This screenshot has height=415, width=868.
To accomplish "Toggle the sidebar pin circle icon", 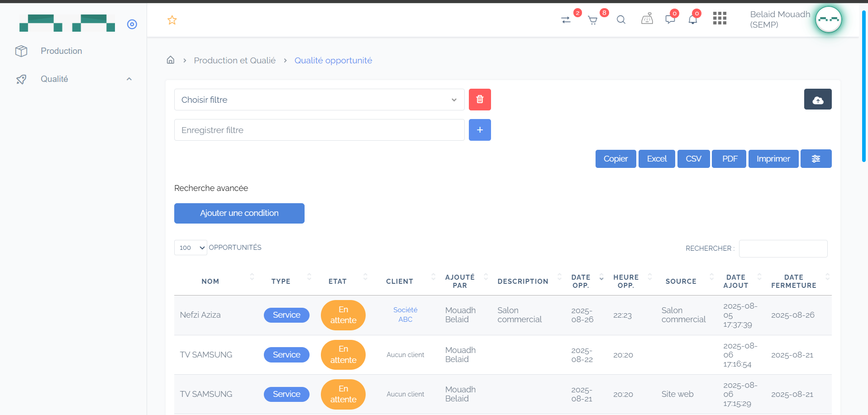I will 132,24.
